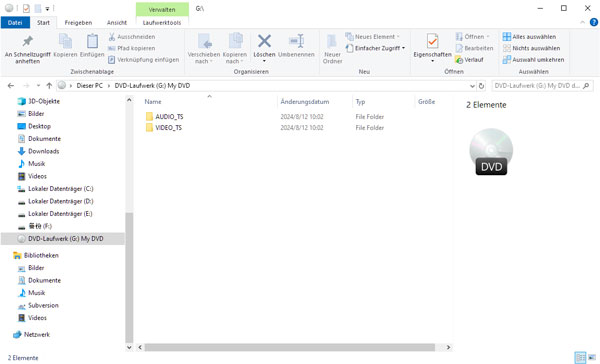Click horizontal scrollbar right arrow
The width and height of the screenshot is (600, 364).
coord(448,348)
